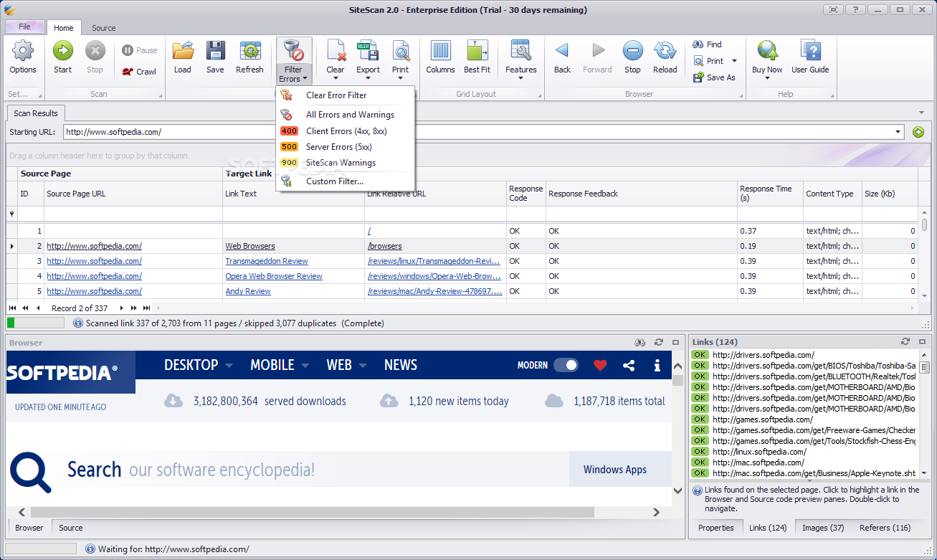Click the Pause scan button
Image resolution: width=937 pixels, height=560 pixels.
point(139,50)
